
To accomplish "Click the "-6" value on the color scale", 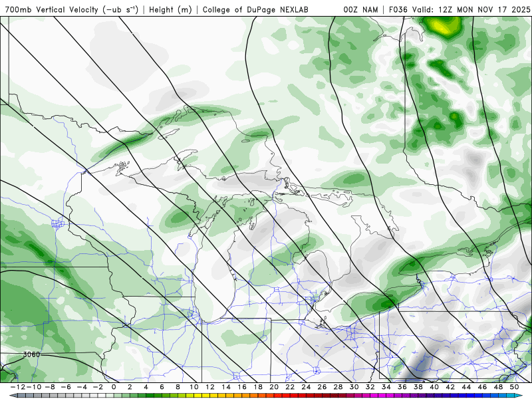I will [65, 387].
